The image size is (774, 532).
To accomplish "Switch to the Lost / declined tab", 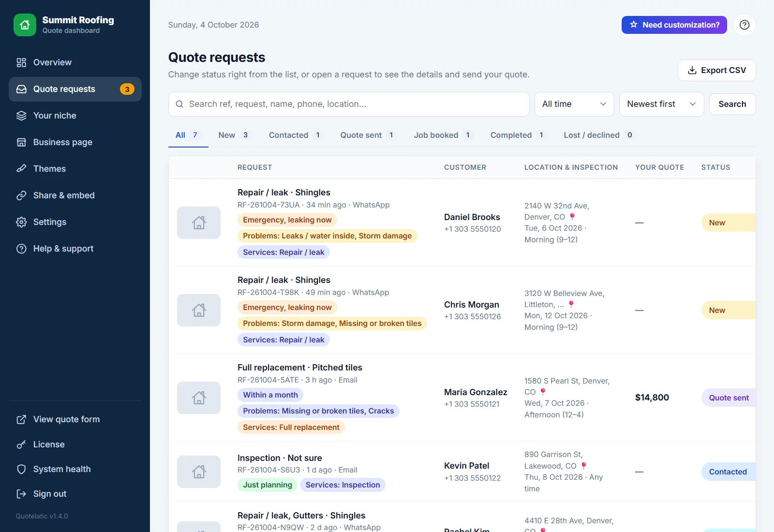I will (598, 135).
